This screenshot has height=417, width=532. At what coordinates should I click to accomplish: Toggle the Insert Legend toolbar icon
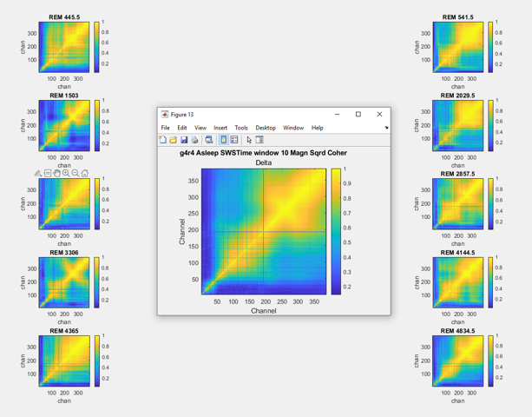[x=234, y=140]
